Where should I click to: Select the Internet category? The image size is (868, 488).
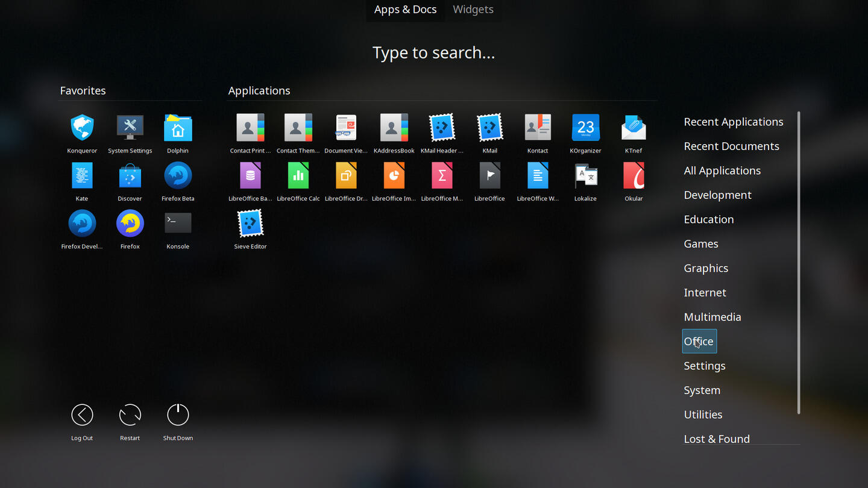point(705,293)
